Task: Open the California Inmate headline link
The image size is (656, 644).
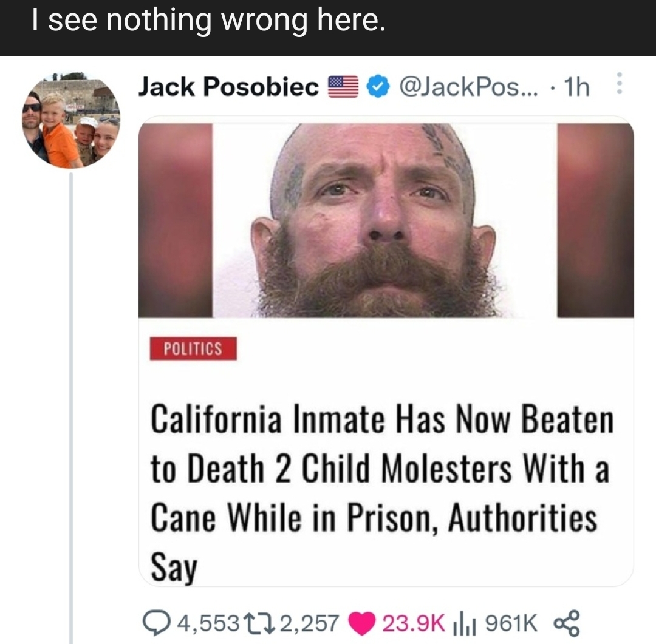Action: tap(382, 492)
